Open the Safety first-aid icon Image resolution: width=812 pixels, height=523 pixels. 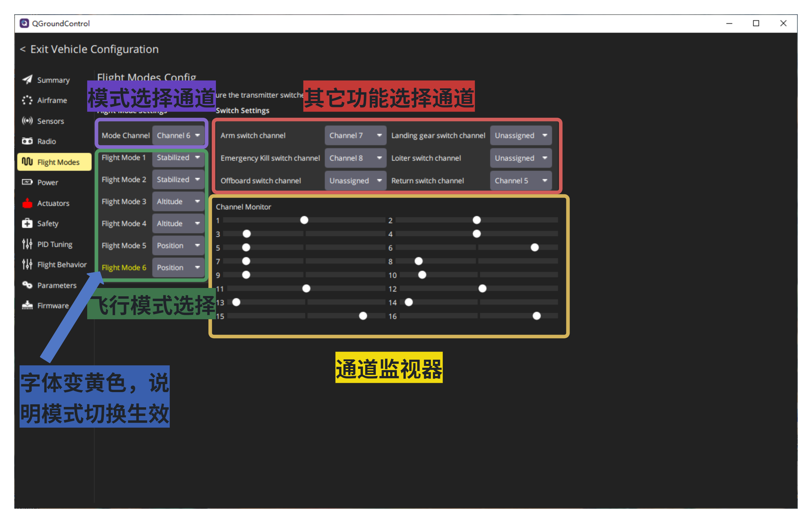click(27, 223)
